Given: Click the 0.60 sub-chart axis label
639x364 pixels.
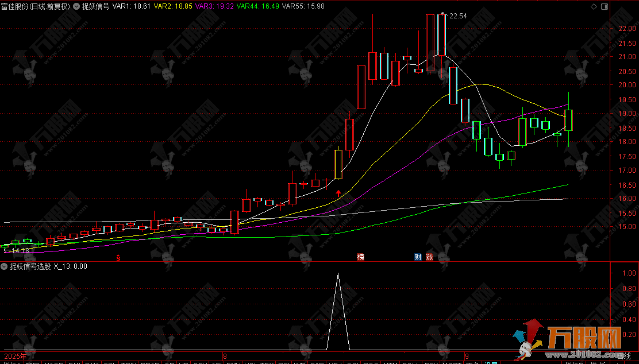Looking at the screenshot, I should 629,304.
